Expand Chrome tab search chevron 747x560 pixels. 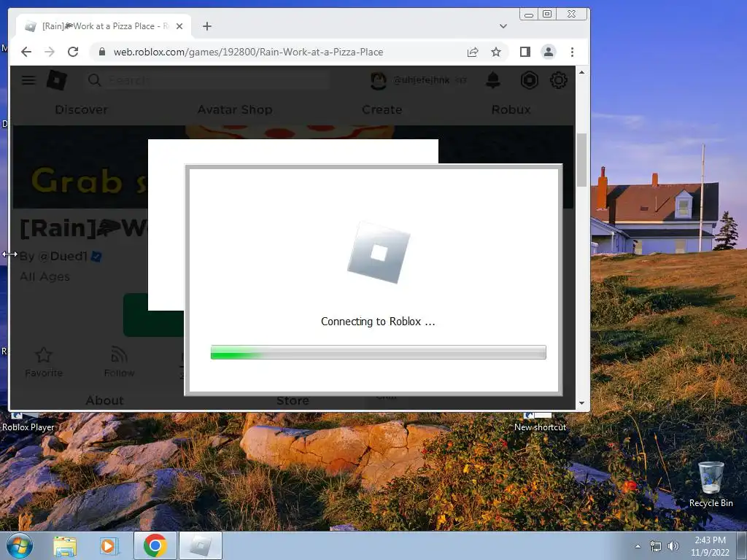point(503,26)
